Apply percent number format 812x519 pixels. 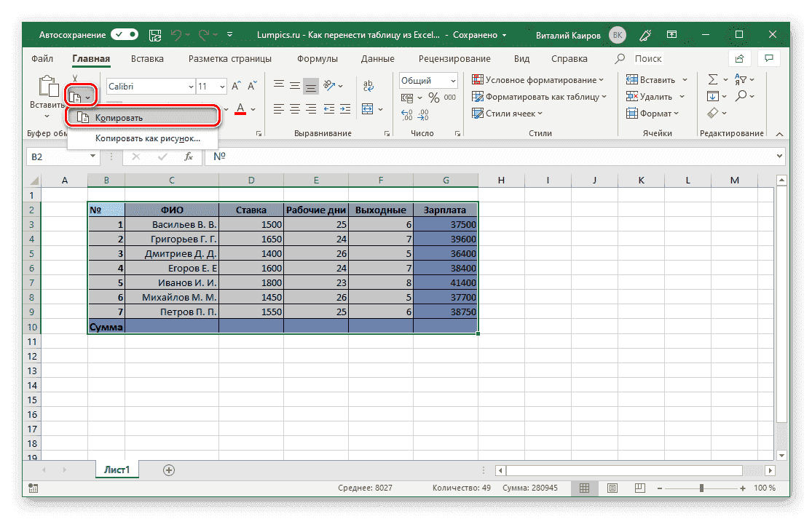(433, 96)
